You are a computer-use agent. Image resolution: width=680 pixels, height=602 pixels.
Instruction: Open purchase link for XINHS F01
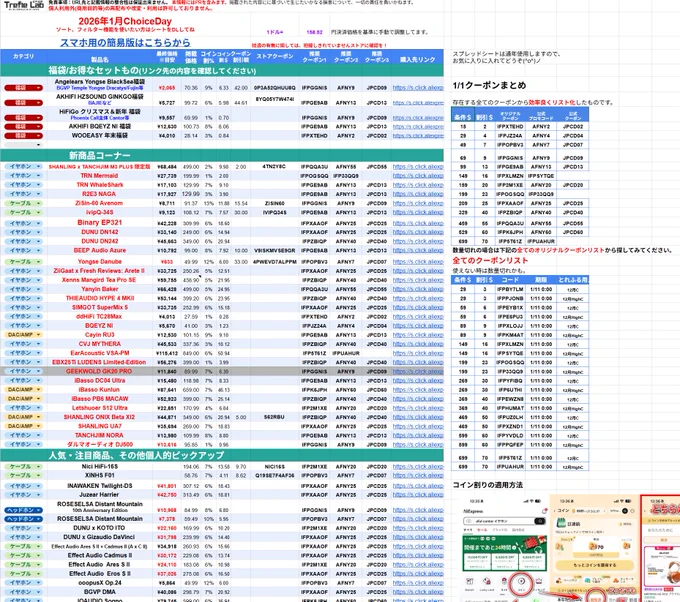(418, 475)
